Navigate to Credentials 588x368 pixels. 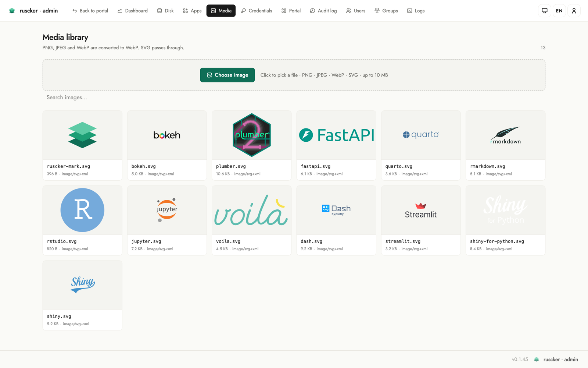(x=257, y=11)
